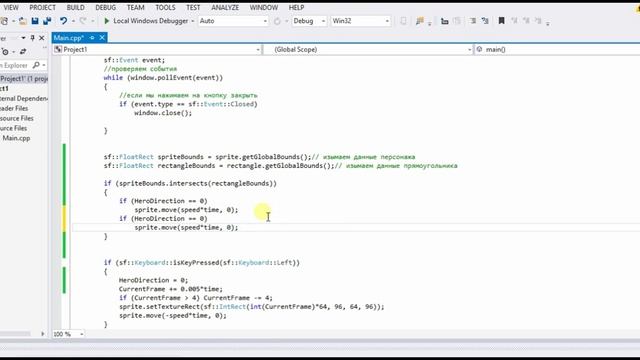Viewport: 640px width, 360px height.
Task: Toggle a bookmark with the black bookmark icon
Action: pyautogui.click(x=501, y=21)
